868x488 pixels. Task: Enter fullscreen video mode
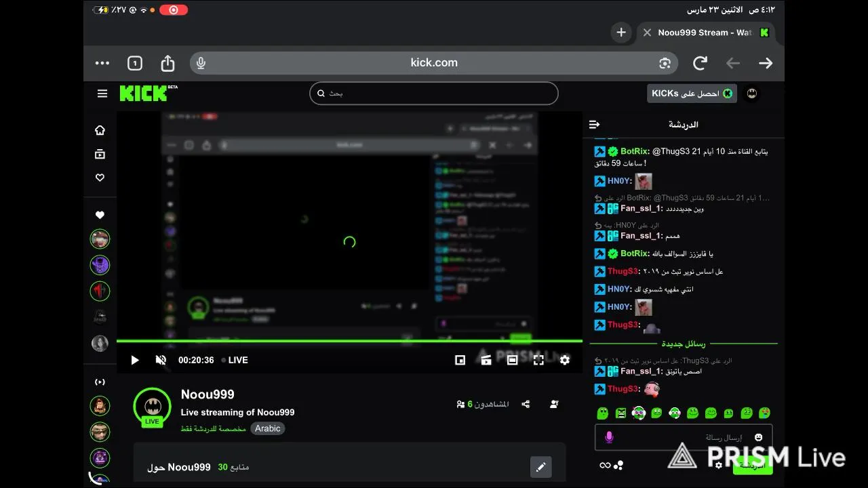point(538,361)
